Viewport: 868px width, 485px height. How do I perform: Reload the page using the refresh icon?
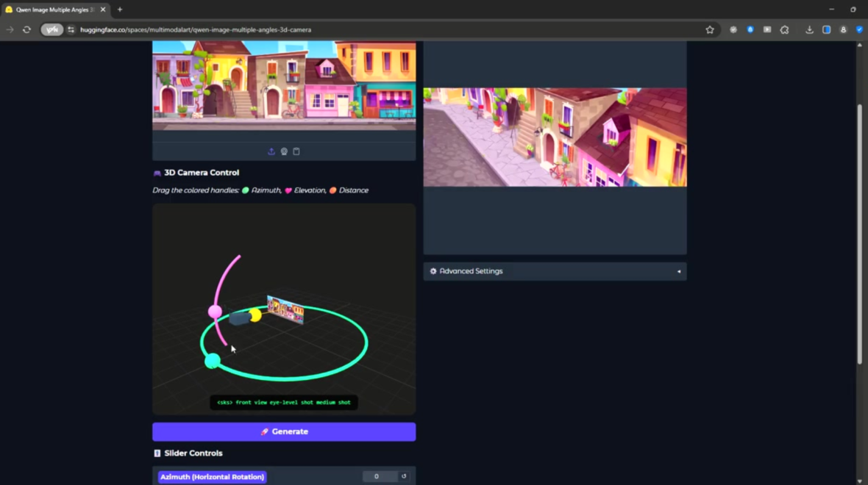coord(26,30)
